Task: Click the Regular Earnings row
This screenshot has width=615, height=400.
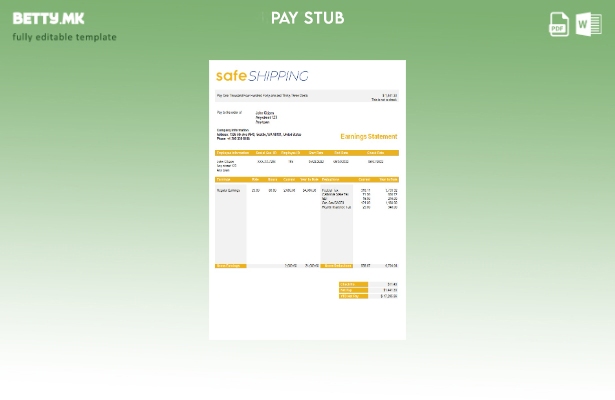Action: [x=228, y=190]
